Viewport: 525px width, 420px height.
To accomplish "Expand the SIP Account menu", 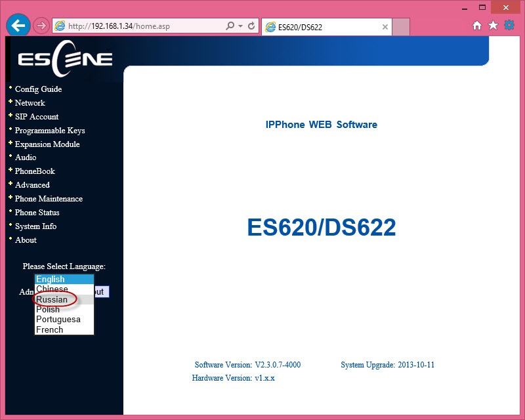I will tap(37, 117).
